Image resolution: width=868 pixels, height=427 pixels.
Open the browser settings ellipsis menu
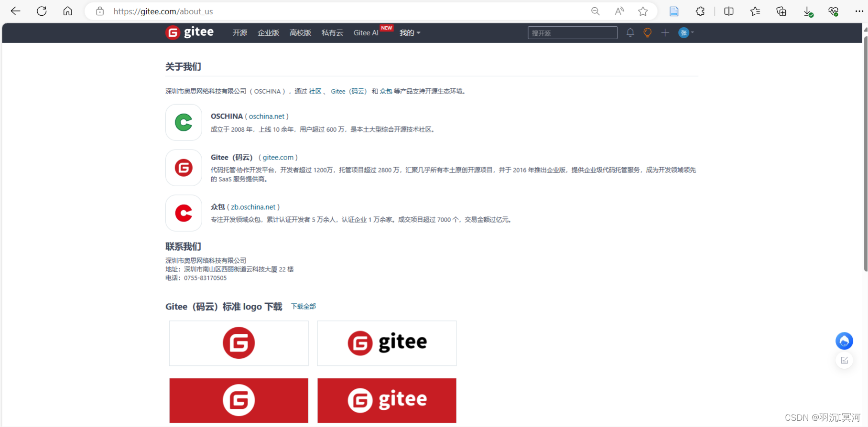click(859, 11)
